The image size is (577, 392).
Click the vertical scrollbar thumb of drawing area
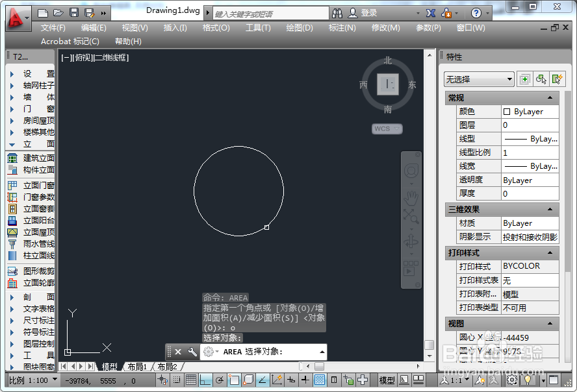point(429,345)
